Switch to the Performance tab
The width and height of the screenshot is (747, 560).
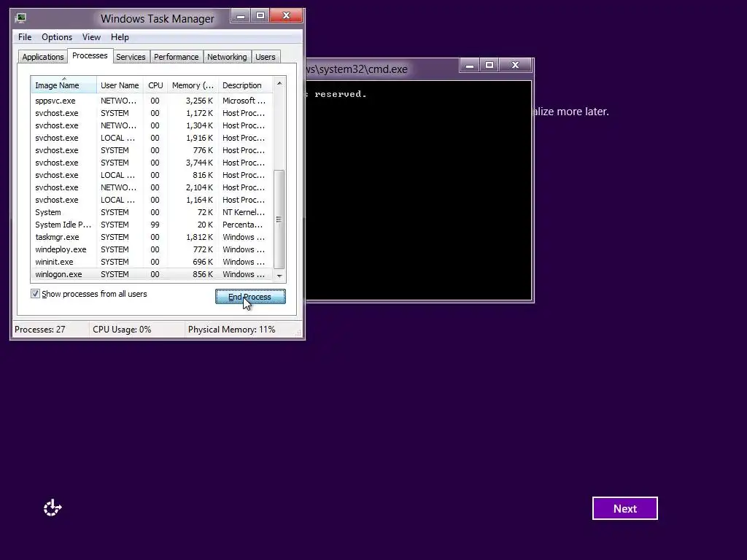point(176,57)
